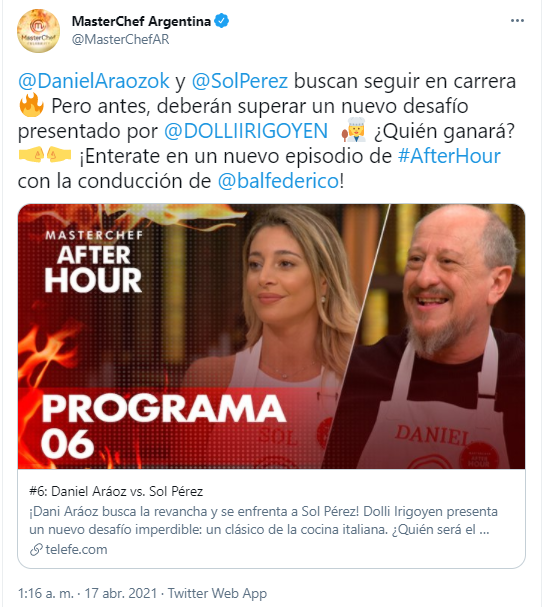Click the card description about Dani Aráoz
The height and width of the screenshot is (607, 545).
(x=263, y=520)
